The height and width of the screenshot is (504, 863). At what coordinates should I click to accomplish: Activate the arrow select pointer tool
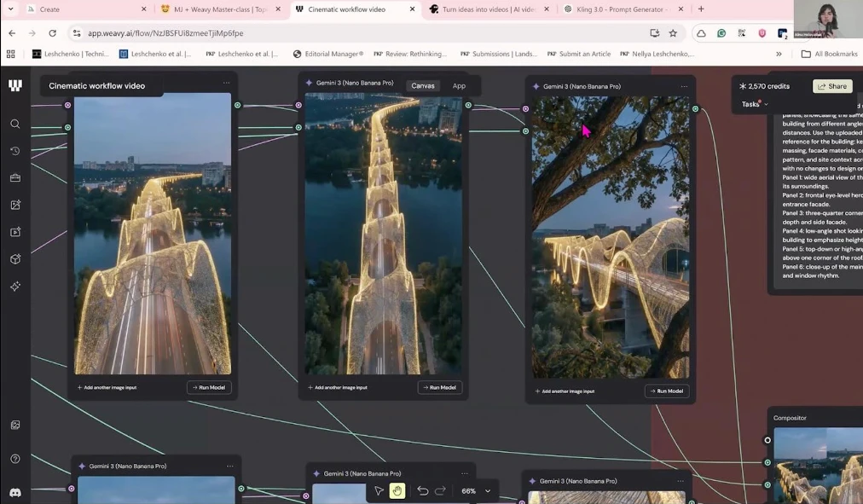[x=379, y=491]
